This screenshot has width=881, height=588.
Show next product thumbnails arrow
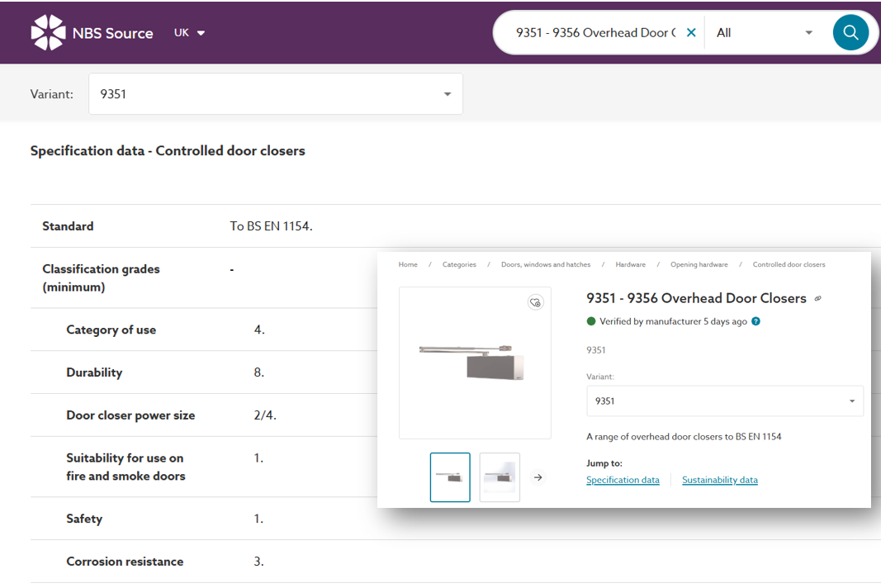point(538,477)
